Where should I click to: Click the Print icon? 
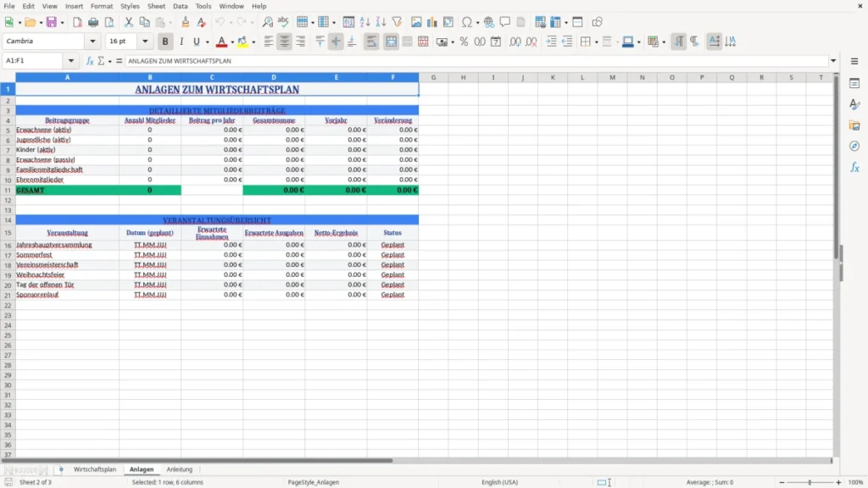coord(93,22)
